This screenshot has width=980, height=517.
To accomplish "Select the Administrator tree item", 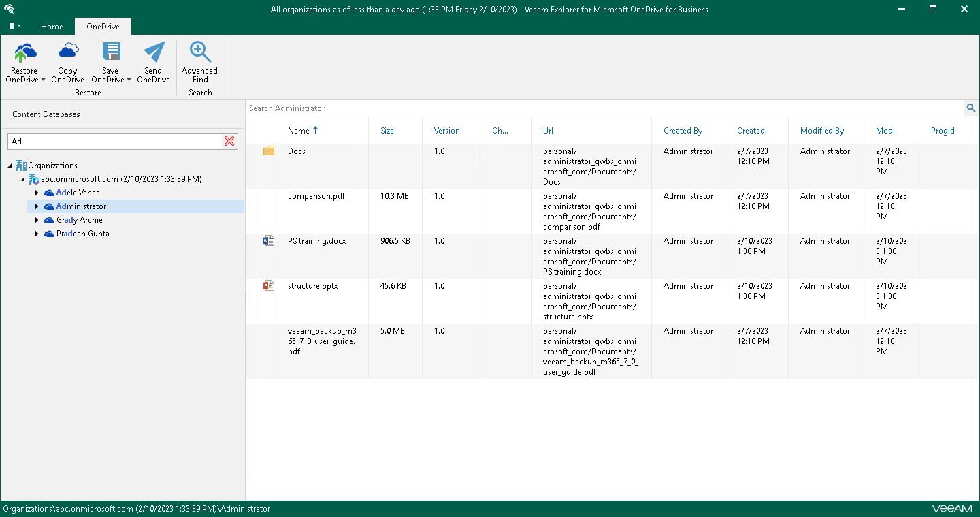I will coord(82,206).
